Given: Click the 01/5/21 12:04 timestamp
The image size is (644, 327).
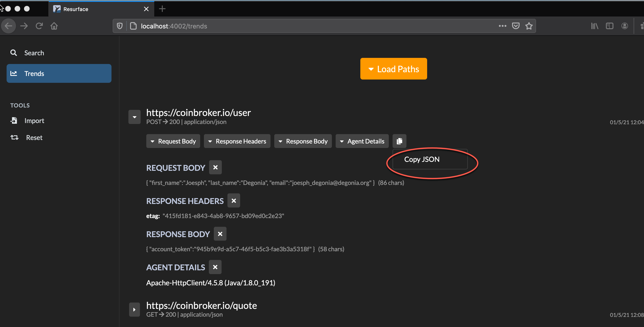Looking at the screenshot, I should (x=627, y=122).
